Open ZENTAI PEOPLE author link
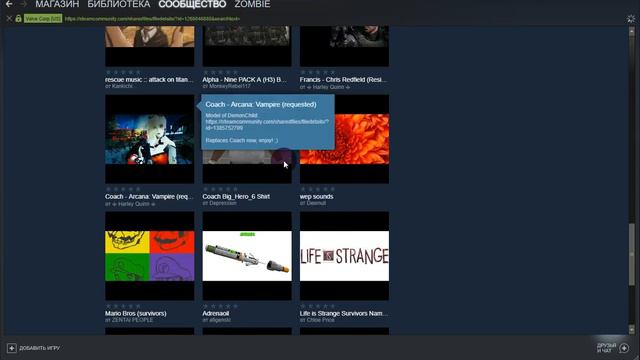 click(x=132, y=320)
